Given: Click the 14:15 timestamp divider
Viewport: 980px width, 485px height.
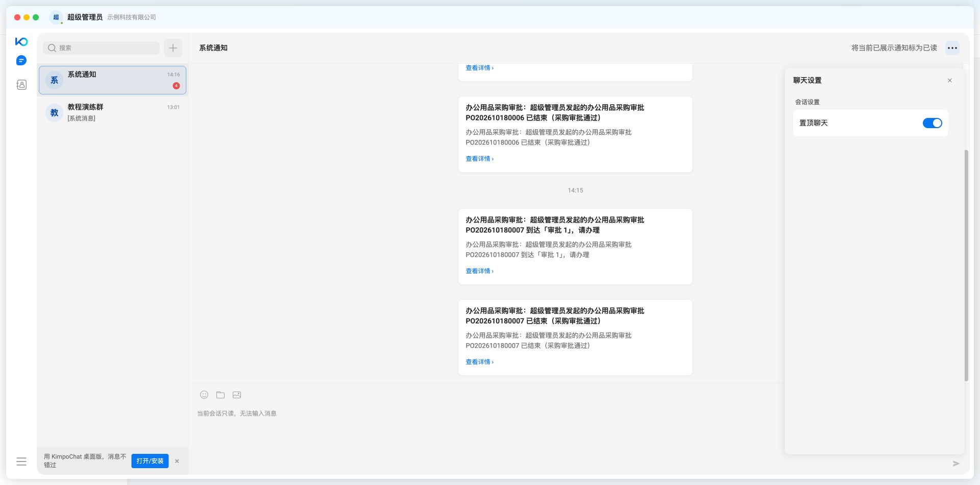Looking at the screenshot, I should pos(575,190).
